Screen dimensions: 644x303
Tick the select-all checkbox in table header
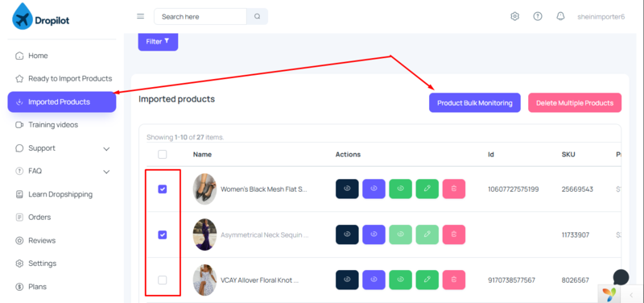coord(163,154)
